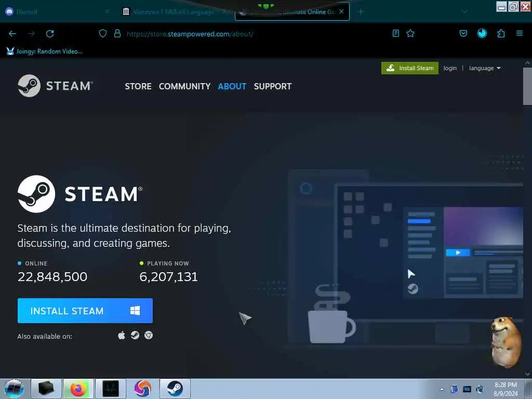Close the Discord tab
This screenshot has width=532, height=399.
point(107,11)
